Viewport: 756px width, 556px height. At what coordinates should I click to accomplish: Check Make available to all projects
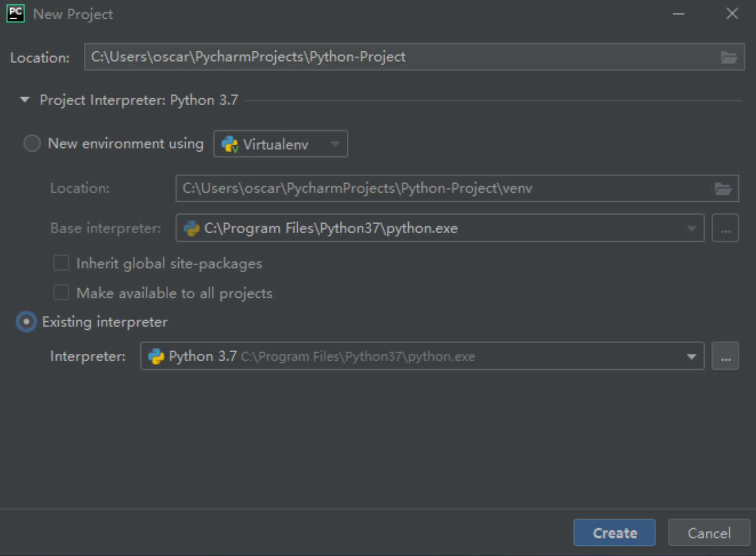(x=61, y=292)
